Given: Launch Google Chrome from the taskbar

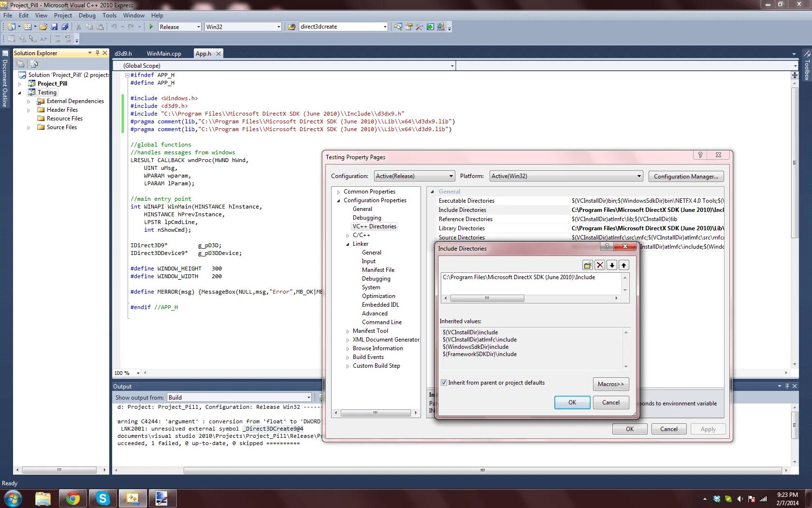Looking at the screenshot, I should click(x=73, y=498).
